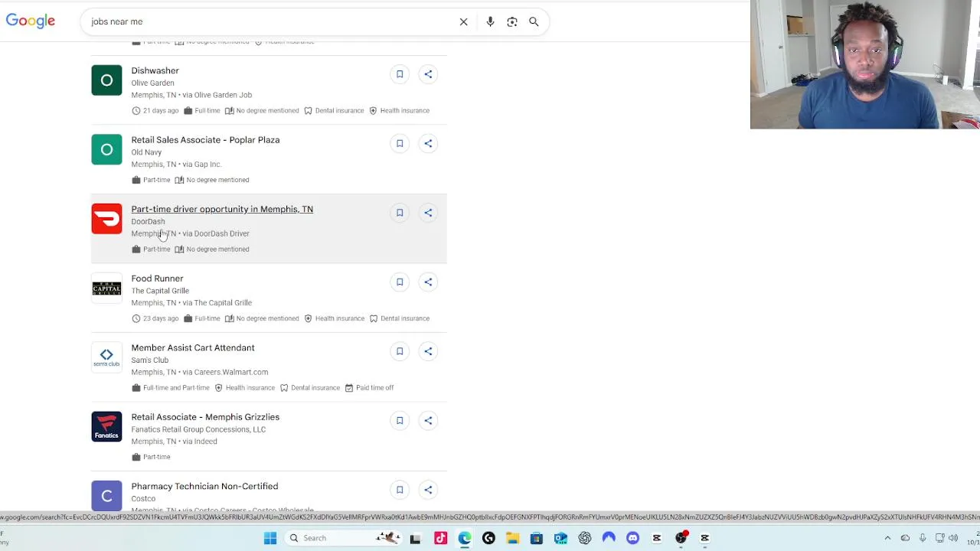The width and height of the screenshot is (980, 551).
Task: Click 'Old Navy' company name text
Action: pos(146,152)
